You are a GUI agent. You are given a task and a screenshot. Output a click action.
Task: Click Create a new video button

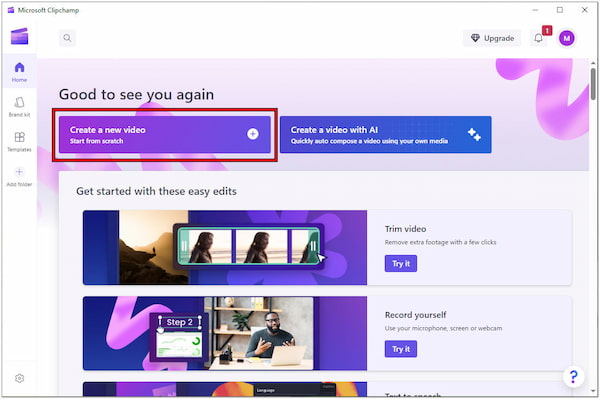click(x=165, y=135)
